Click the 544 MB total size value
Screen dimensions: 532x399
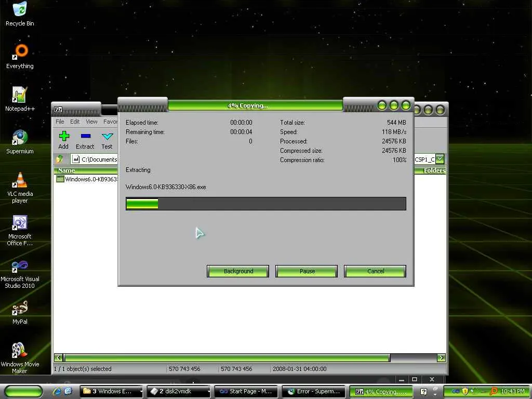396,123
